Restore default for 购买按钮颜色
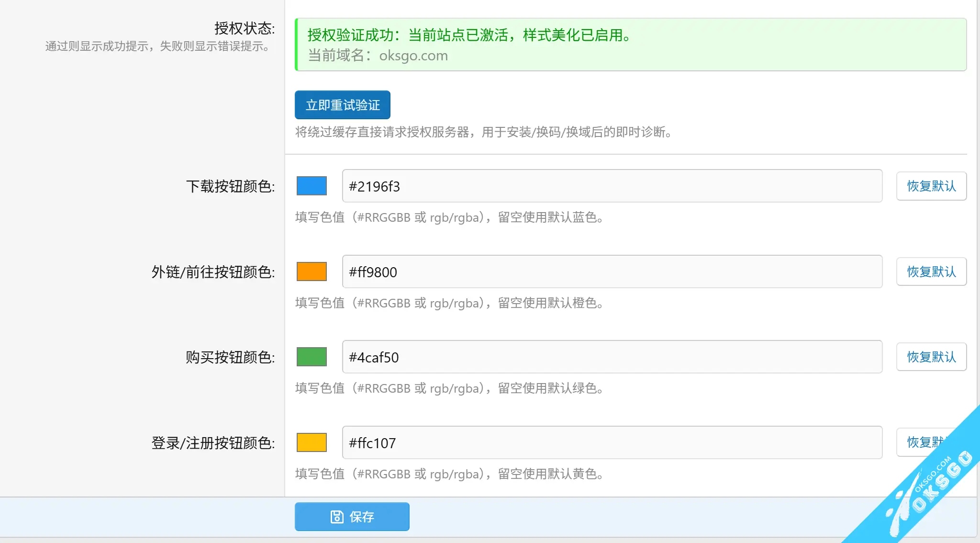Viewport: 980px width, 543px height. point(931,357)
